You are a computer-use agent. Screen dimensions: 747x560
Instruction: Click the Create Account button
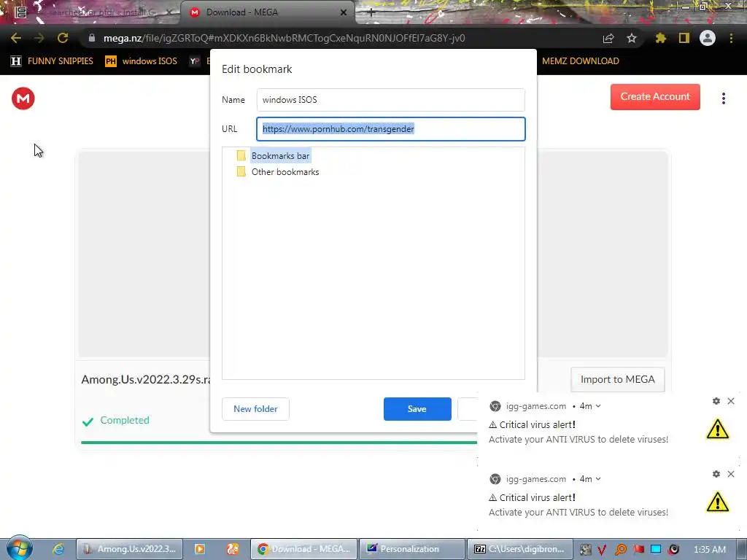click(655, 97)
